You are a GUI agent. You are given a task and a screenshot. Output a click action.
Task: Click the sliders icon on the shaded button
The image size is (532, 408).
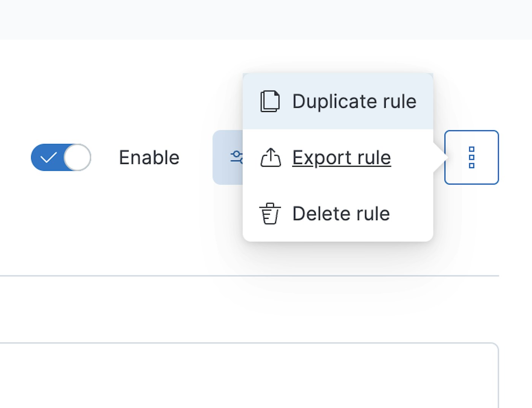click(236, 157)
